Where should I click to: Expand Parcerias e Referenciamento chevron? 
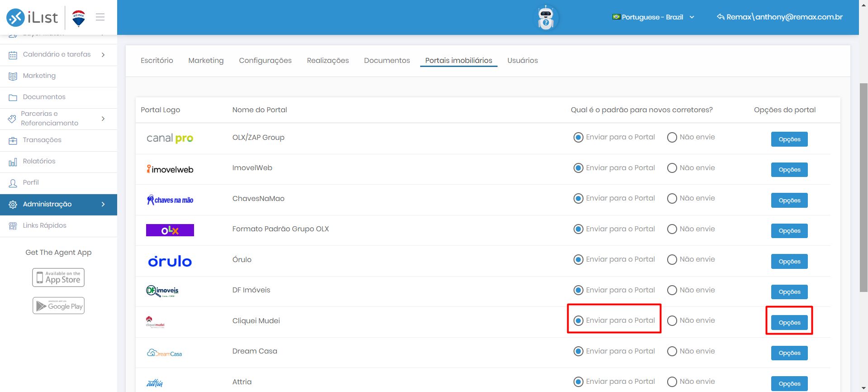coord(103,119)
